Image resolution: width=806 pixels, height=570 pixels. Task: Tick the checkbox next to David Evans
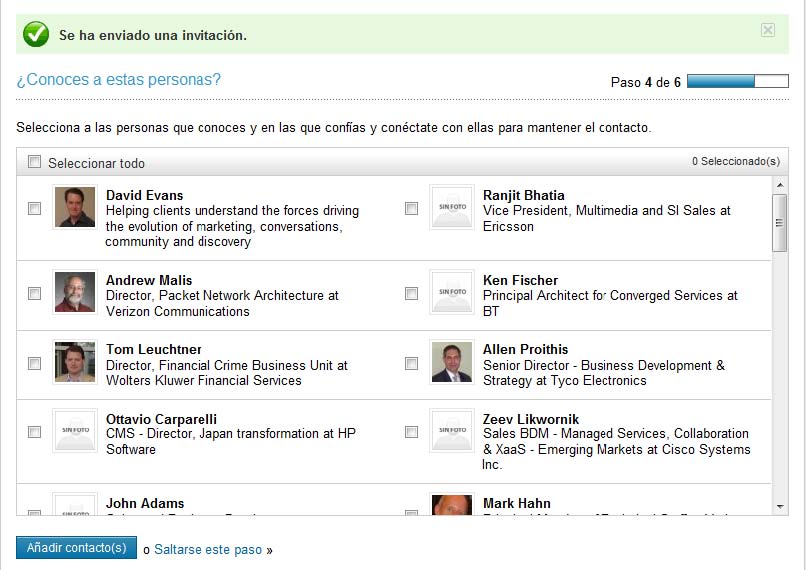click(35, 209)
